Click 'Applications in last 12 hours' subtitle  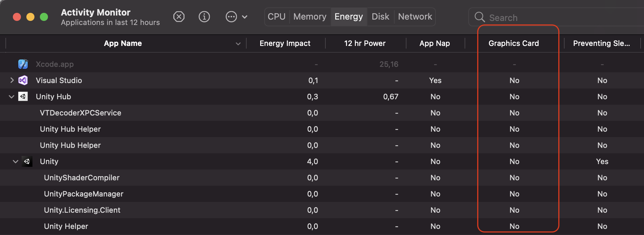(110, 22)
